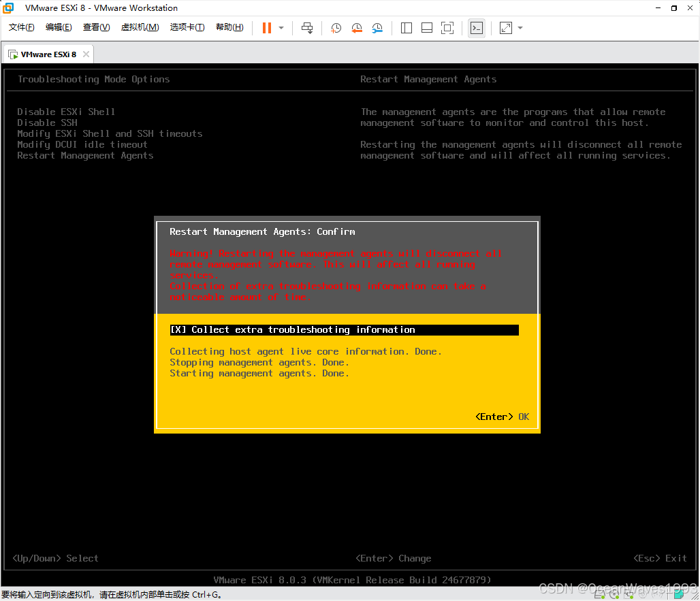Open the stretch display dropdown arrow
This screenshot has width=700, height=601.
(x=520, y=28)
